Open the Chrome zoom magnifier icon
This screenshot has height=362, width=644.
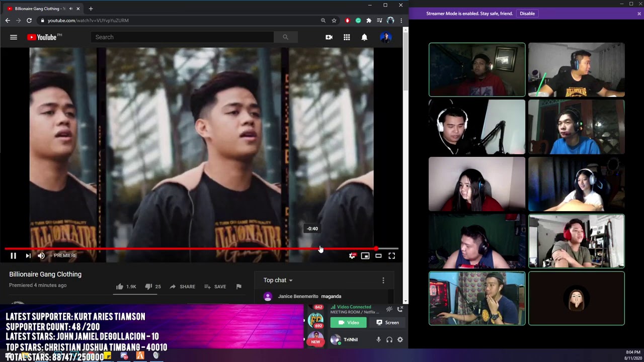(x=323, y=21)
